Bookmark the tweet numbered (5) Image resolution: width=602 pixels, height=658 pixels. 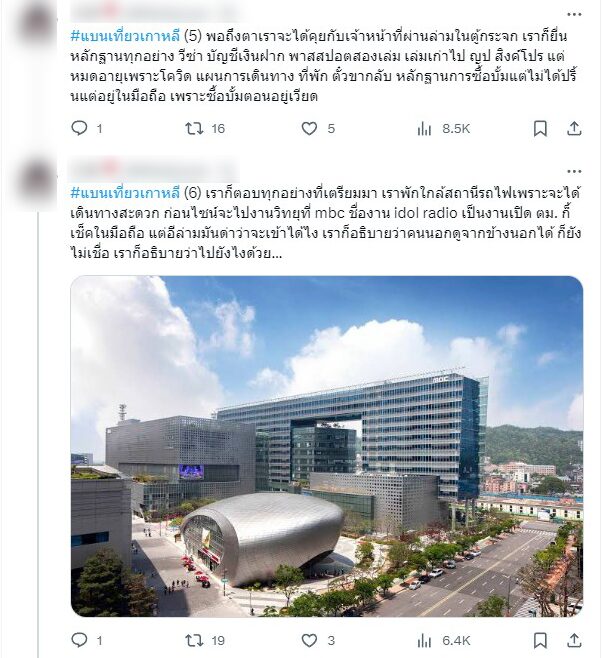coord(540,128)
